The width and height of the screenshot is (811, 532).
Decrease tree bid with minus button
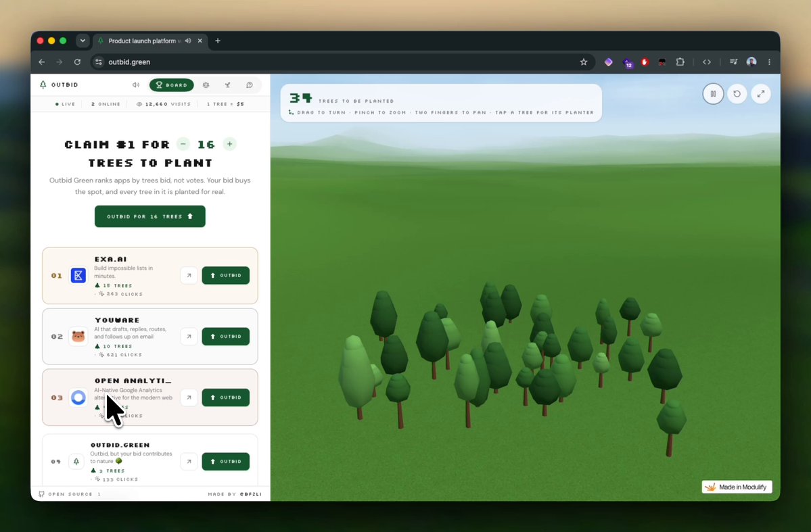(183, 144)
